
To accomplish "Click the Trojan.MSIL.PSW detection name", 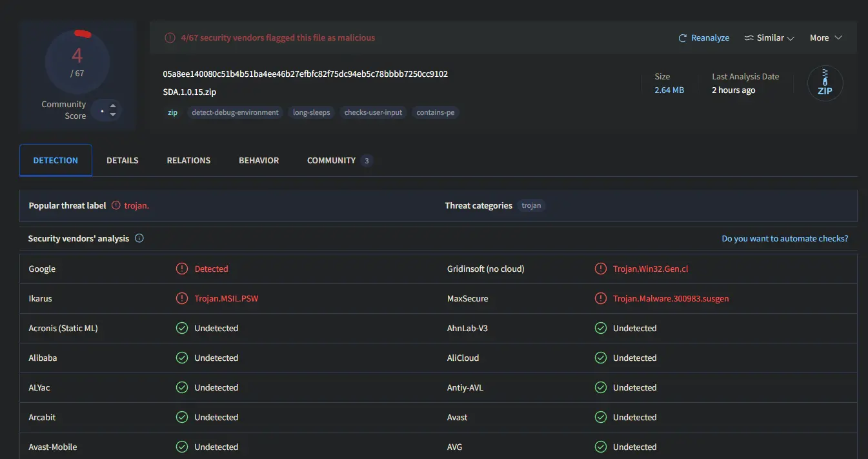I will [227, 298].
